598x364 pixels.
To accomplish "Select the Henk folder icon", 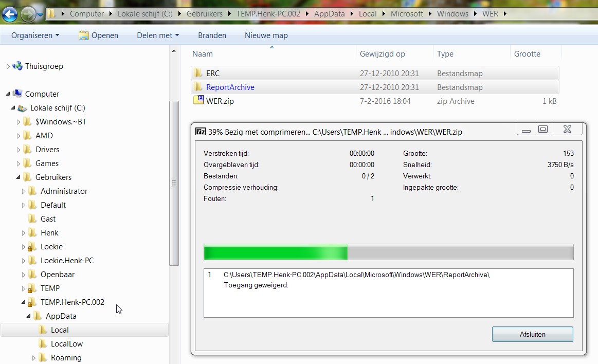I will tap(33, 232).
